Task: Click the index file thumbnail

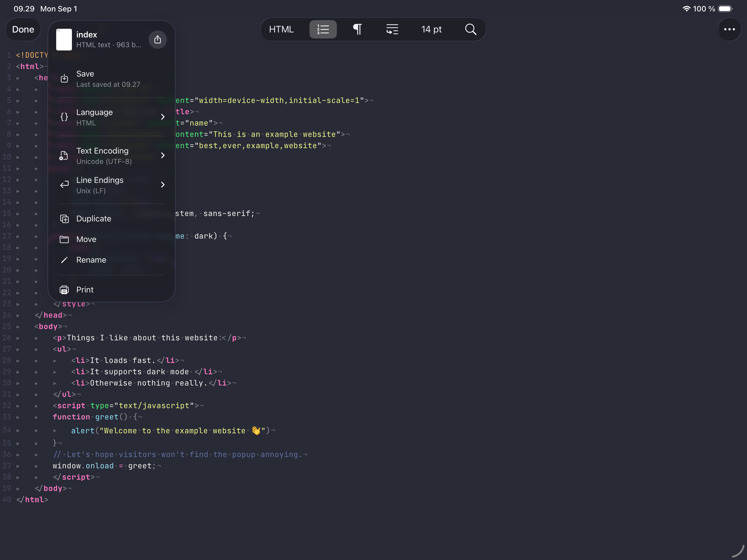Action: (64, 40)
